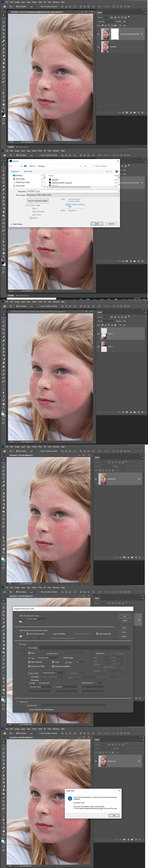The image size is (148, 868).
Task: Toggle Maximize Compatibility checkbox
Action: [x=53, y=666]
